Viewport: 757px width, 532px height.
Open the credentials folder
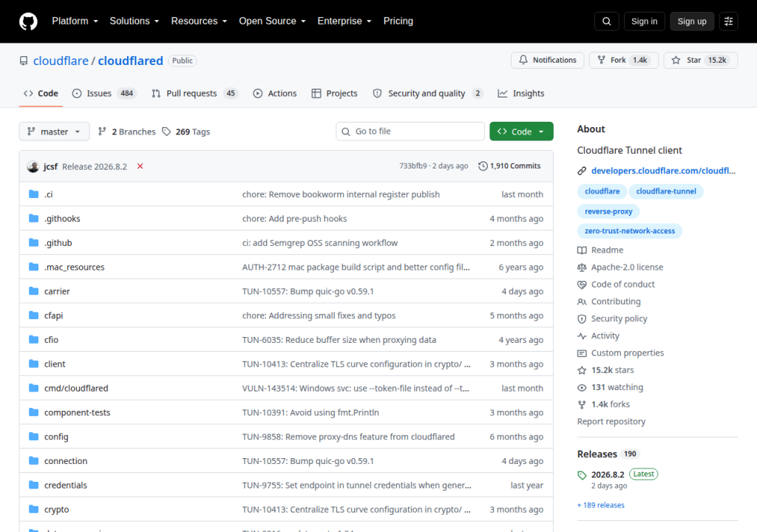click(x=66, y=485)
